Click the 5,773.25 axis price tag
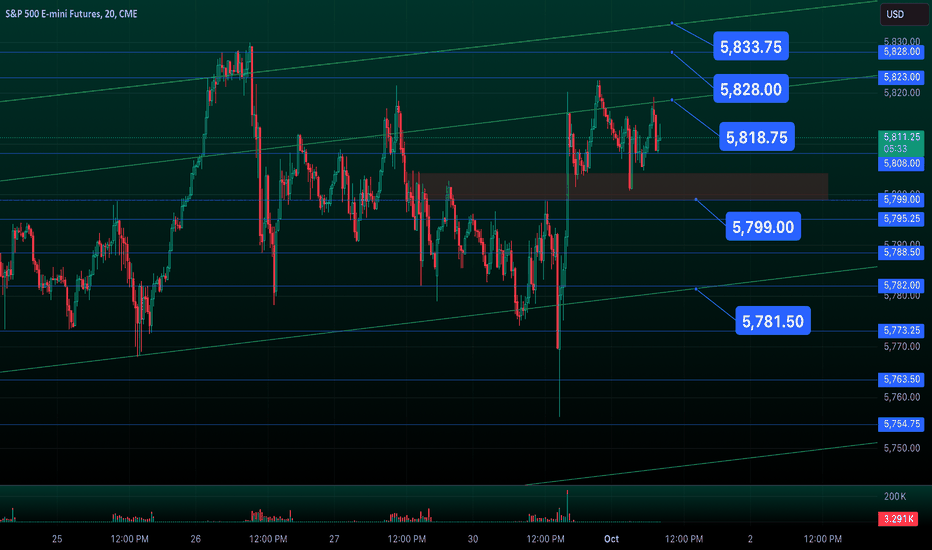 click(x=902, y=330)
